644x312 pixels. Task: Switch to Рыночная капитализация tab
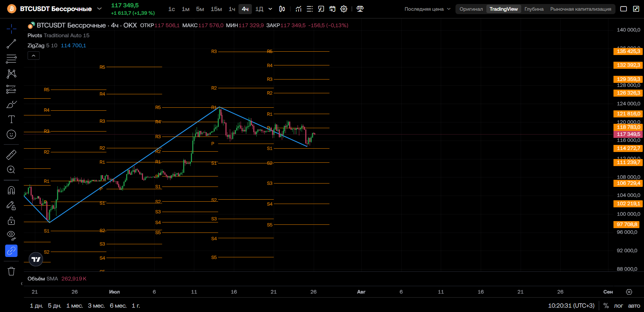[581, 9]
